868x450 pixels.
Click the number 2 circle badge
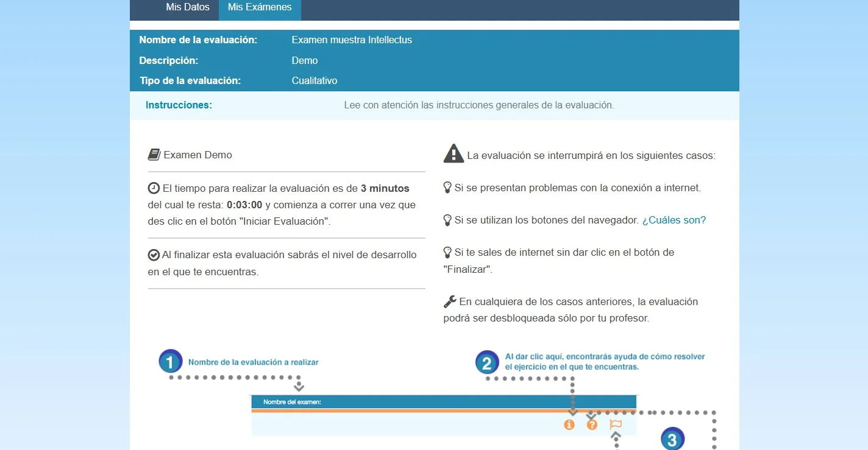(x=487, y=363)
